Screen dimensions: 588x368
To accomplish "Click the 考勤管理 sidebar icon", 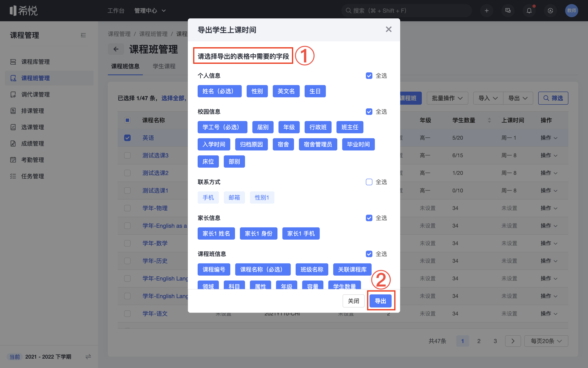I will pos(13,160).
